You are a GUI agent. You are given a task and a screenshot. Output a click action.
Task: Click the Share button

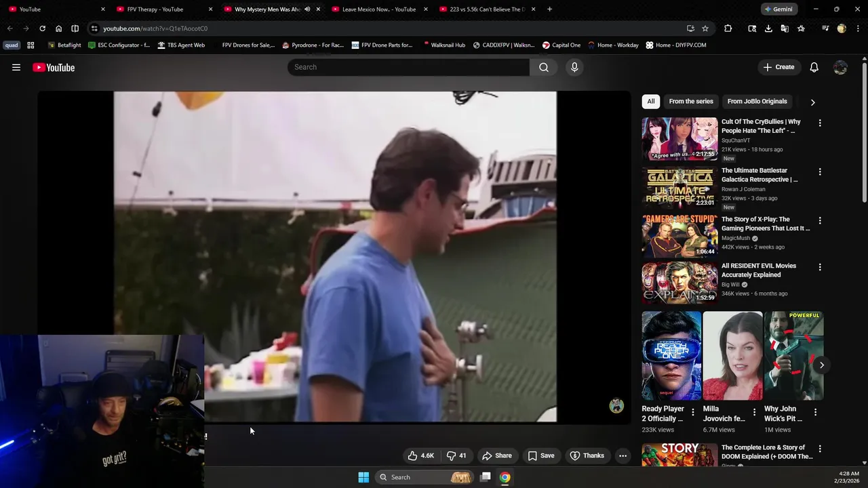496,455
